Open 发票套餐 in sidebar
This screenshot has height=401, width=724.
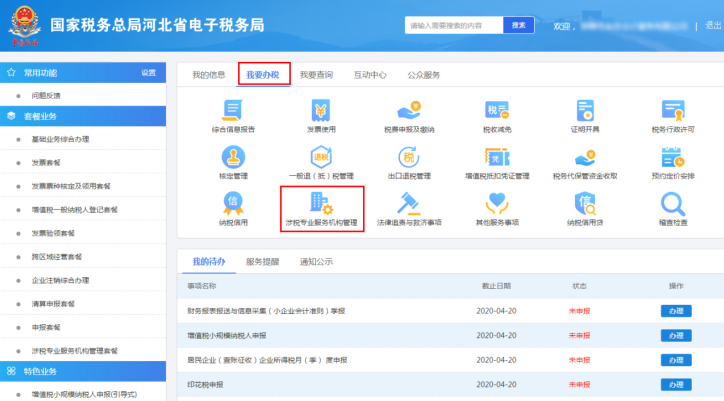(46, 163)
